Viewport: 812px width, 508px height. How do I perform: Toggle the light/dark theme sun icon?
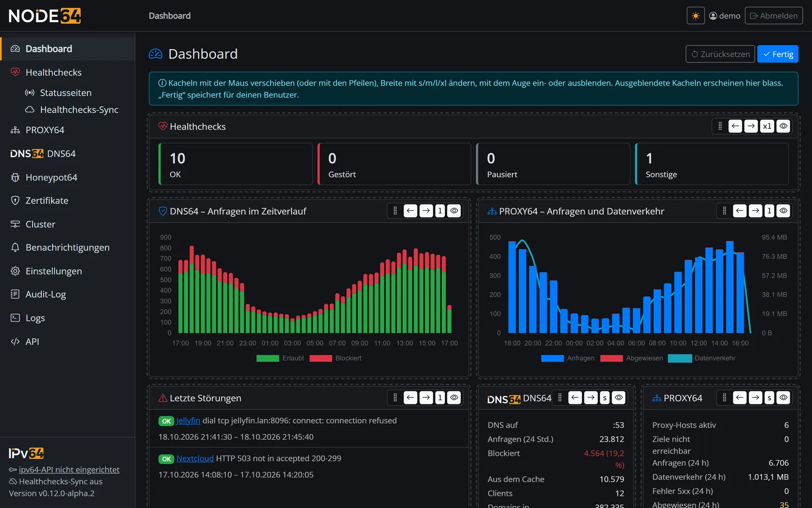point(695,16)
